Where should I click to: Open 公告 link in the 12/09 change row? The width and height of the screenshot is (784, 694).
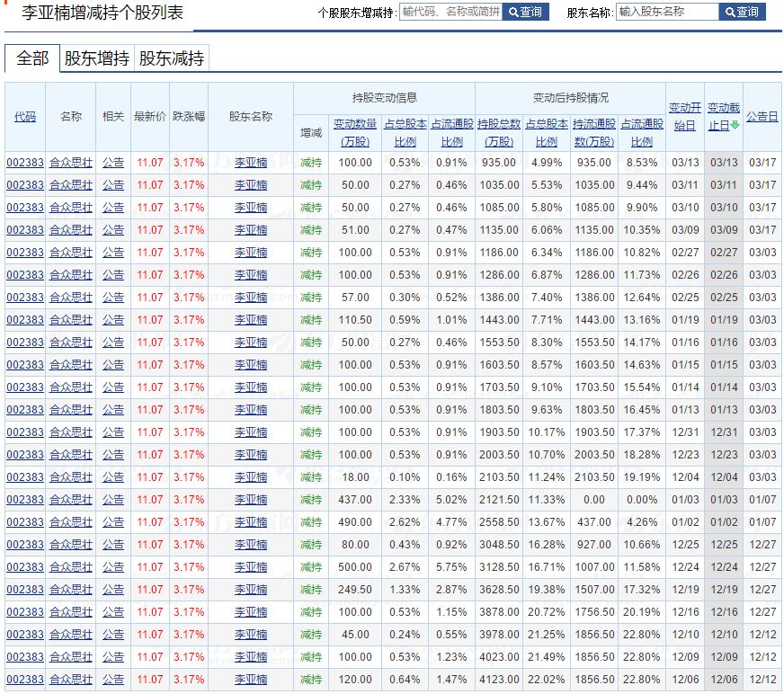[113, 657]
